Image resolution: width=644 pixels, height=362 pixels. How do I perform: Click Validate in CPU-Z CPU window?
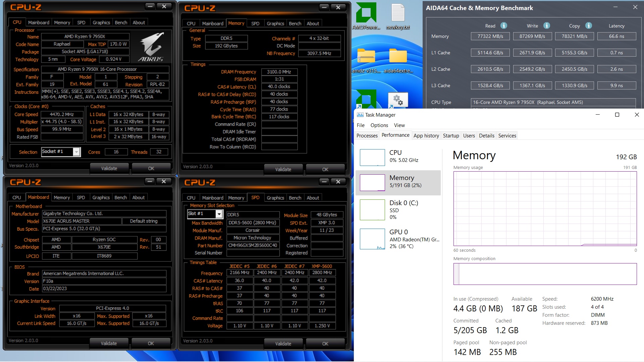[x=109, y=168]
